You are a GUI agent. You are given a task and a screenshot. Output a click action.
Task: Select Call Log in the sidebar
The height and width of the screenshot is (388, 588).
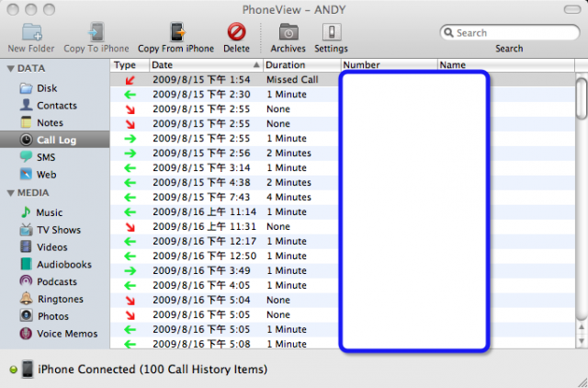(x=55, y=140)
